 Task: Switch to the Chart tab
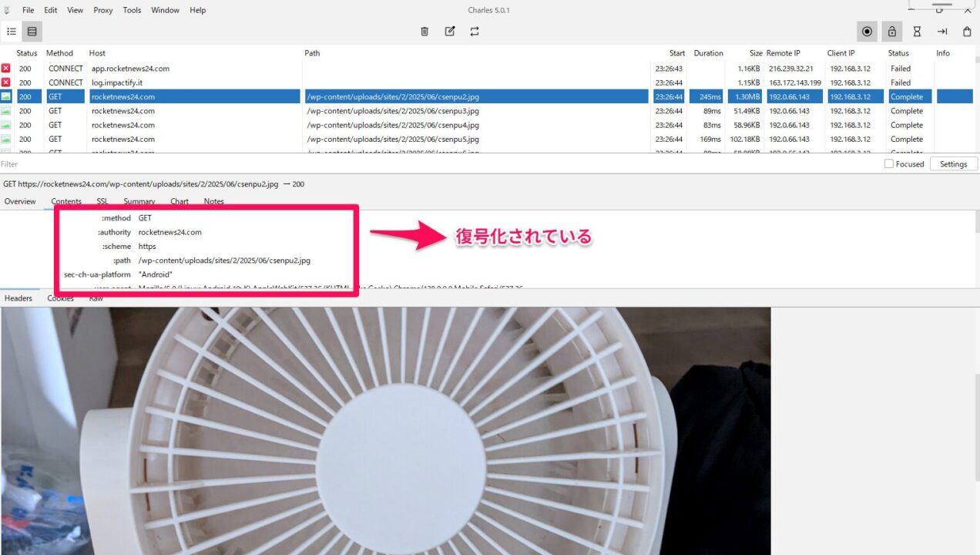(x=180, y=201)
